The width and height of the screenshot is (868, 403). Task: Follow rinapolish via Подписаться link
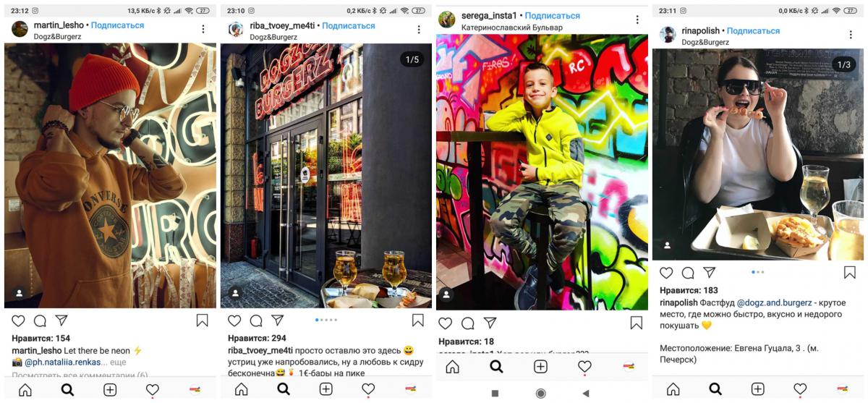753,31
